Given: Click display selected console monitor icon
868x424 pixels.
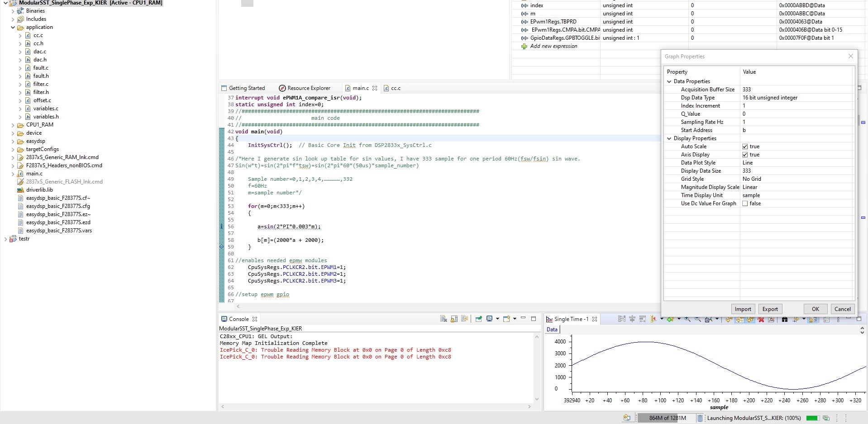Looking at the screenshot, I should (x=489, y=319).
